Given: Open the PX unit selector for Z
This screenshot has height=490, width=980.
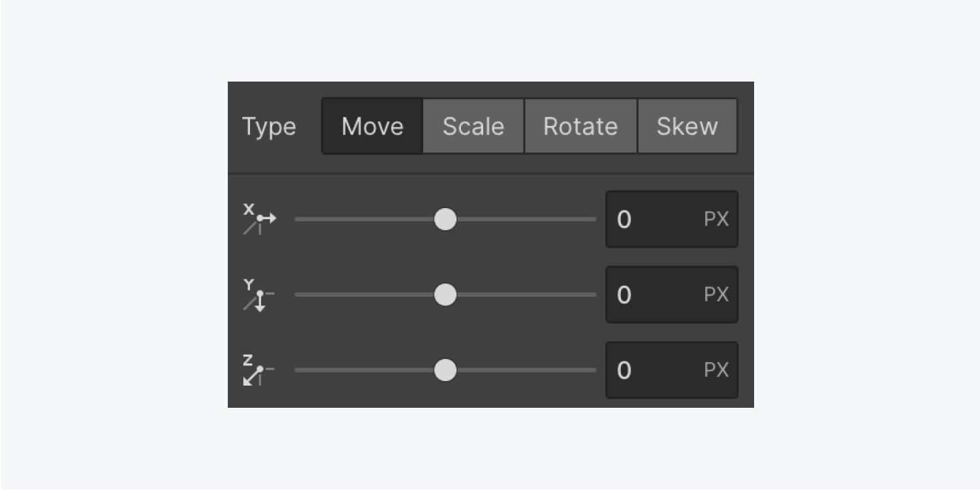Looking at the screenshot, I should point(716,370).
